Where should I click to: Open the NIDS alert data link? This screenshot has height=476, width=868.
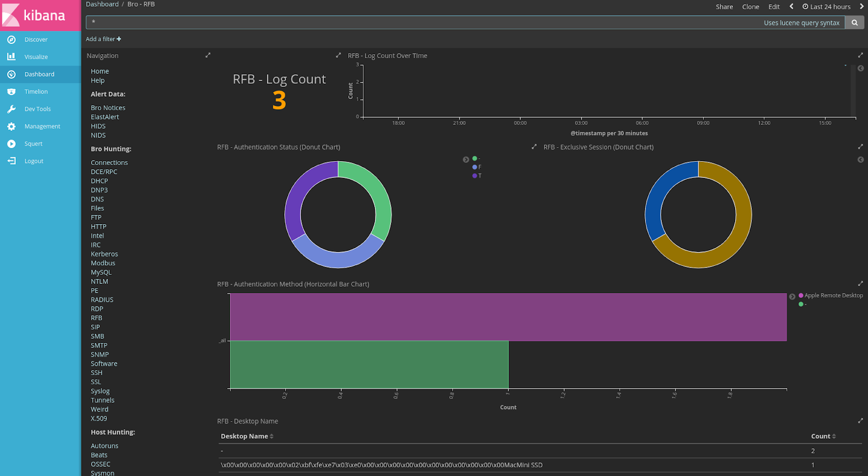coord(98,136)
